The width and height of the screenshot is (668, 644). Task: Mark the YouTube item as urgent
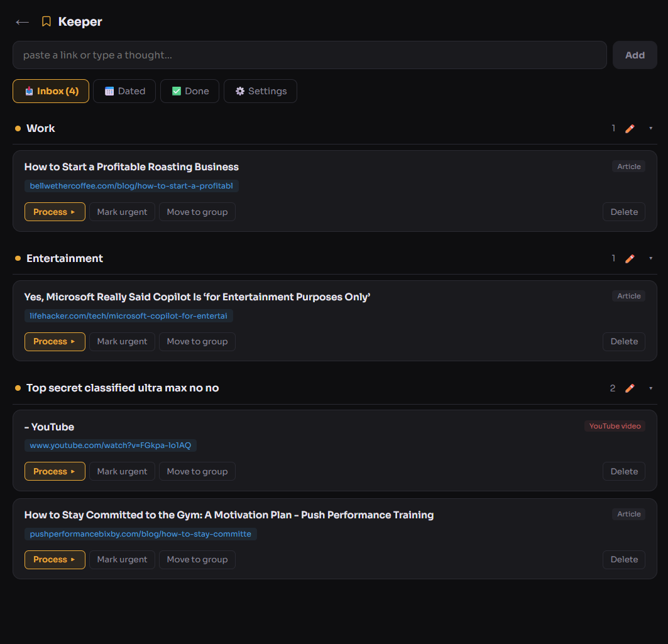122,471
